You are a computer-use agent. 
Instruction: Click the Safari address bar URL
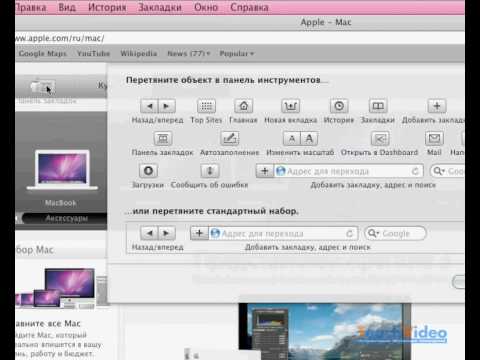(60, 38)
